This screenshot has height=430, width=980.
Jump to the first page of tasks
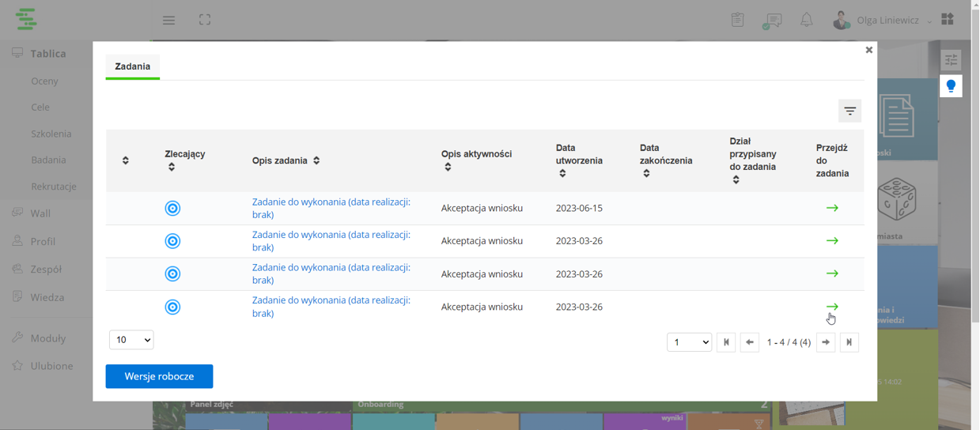(x=726, y=342)
